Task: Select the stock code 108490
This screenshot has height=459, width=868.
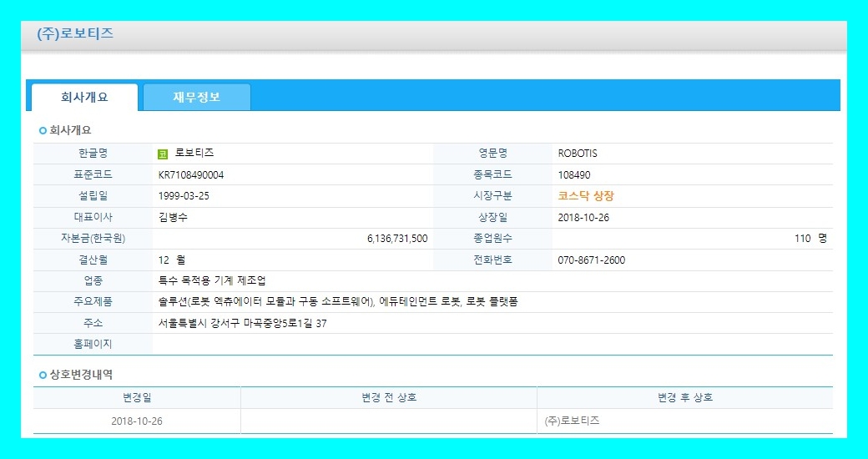Action: (x=574, y=175)
